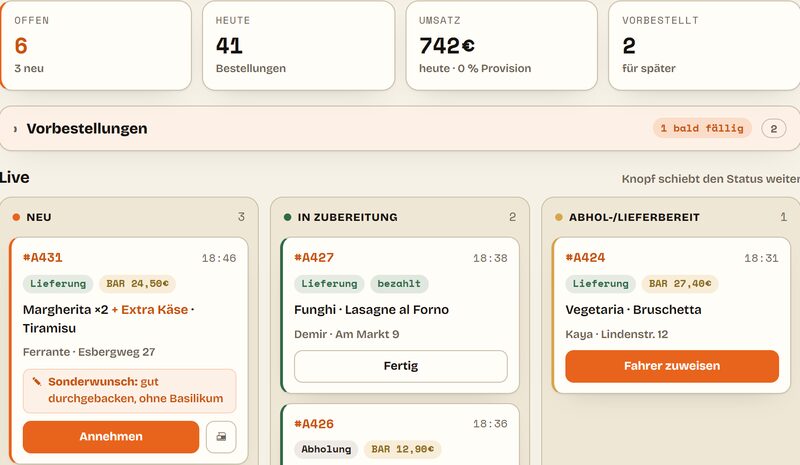Click the BAR 12,90€ tag

click(403, 449)
